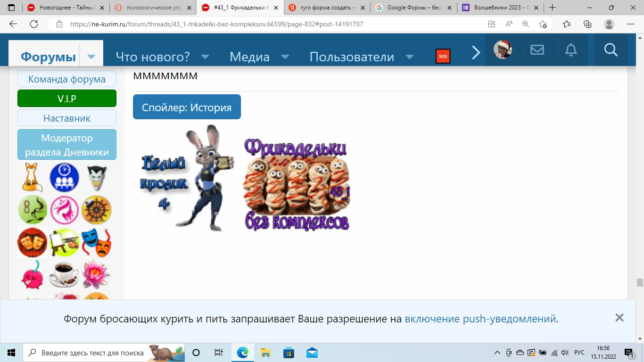The height and width of the screenshot is (362, 644).
Task: Open the OneDrive cloud tray icon
Action: point(520,352)
